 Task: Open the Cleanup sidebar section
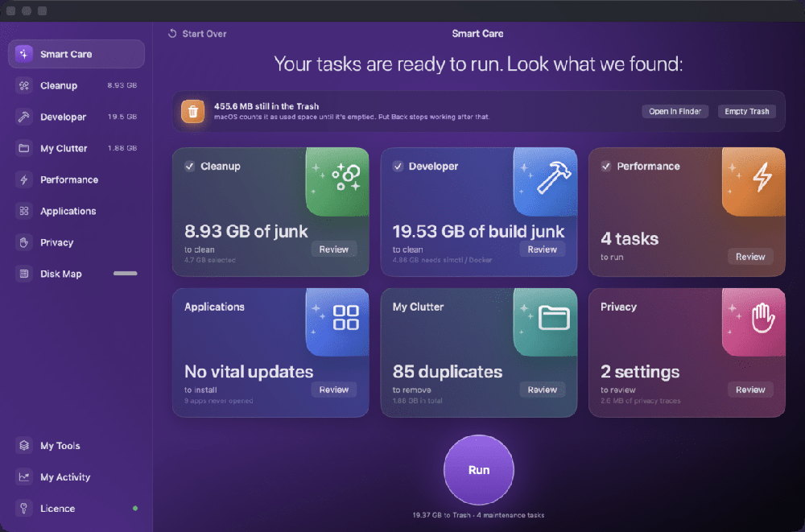pos(76,85)
